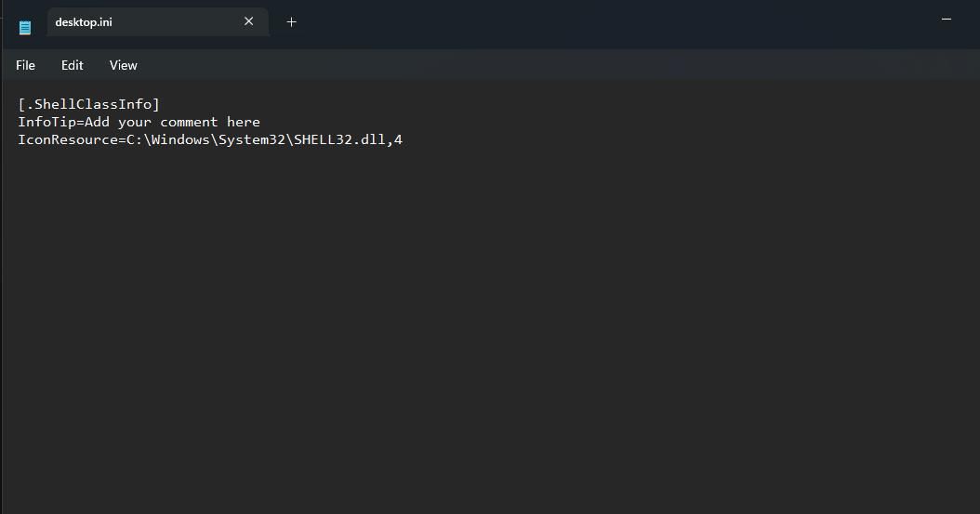Open the View menu

123,65
